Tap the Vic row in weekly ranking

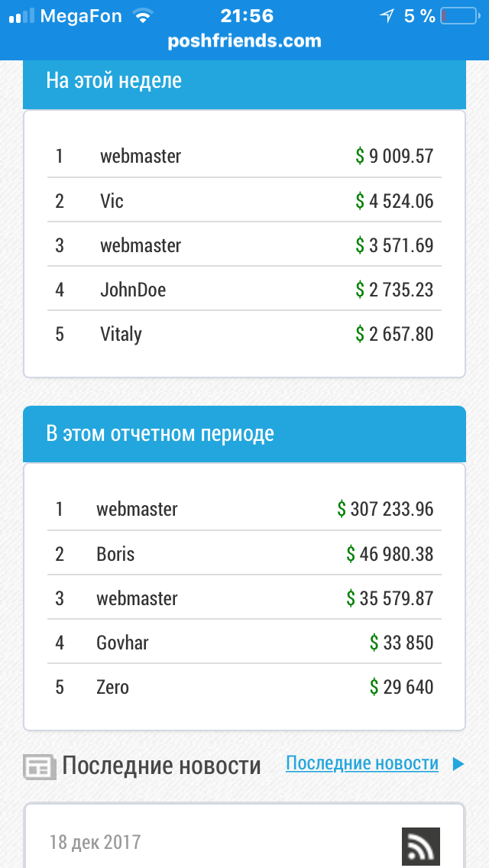click(244, 200)
